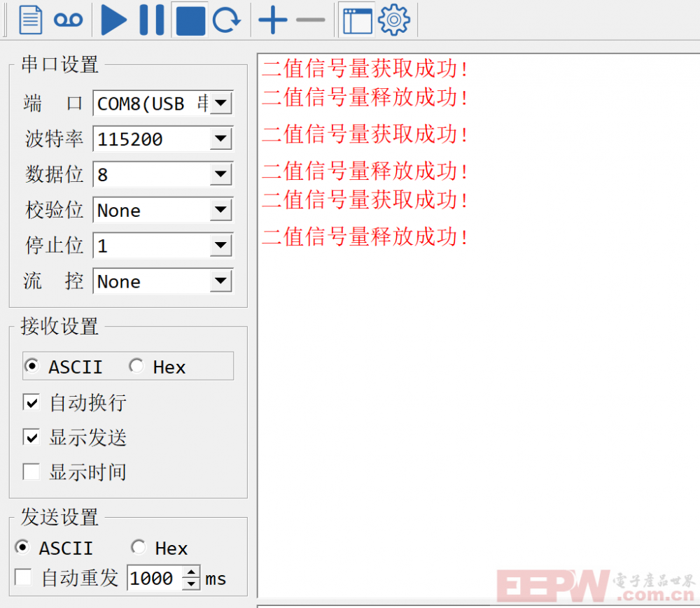Viewport: 700px width, 608px height.
Task: Increase resend interval with up arrow
Action: [192, 572]
